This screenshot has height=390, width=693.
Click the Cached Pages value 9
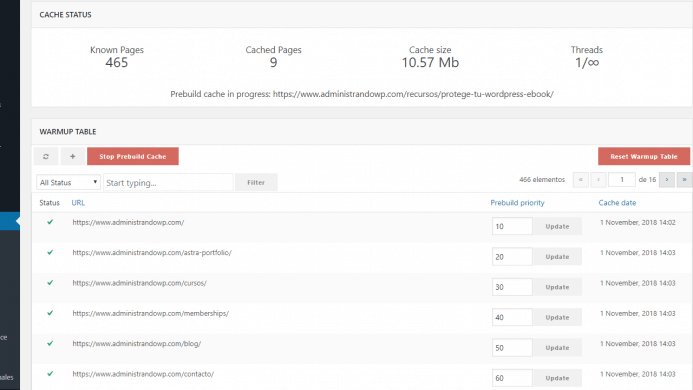coord(274,63)
